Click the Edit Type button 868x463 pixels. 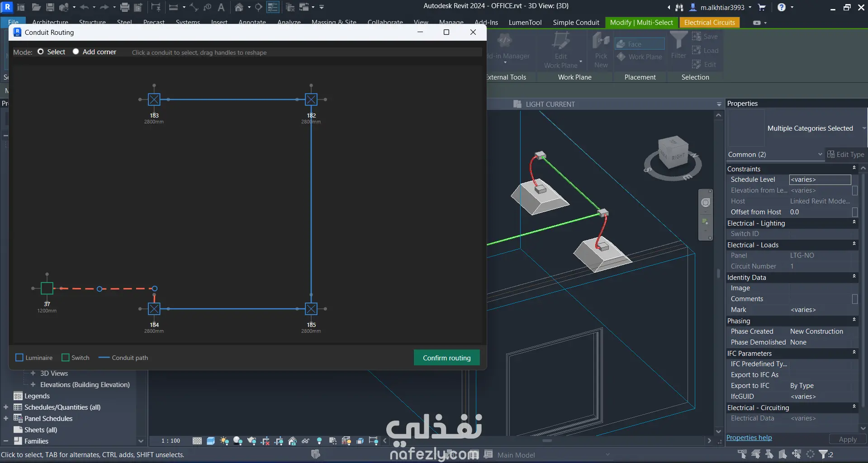(x=846, y=155)
